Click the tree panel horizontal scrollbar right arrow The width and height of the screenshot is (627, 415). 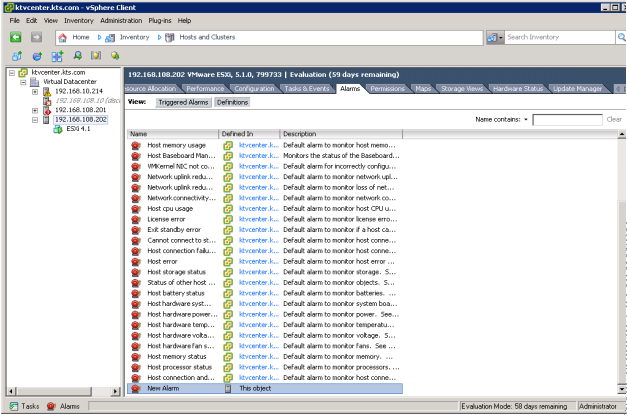116,391
